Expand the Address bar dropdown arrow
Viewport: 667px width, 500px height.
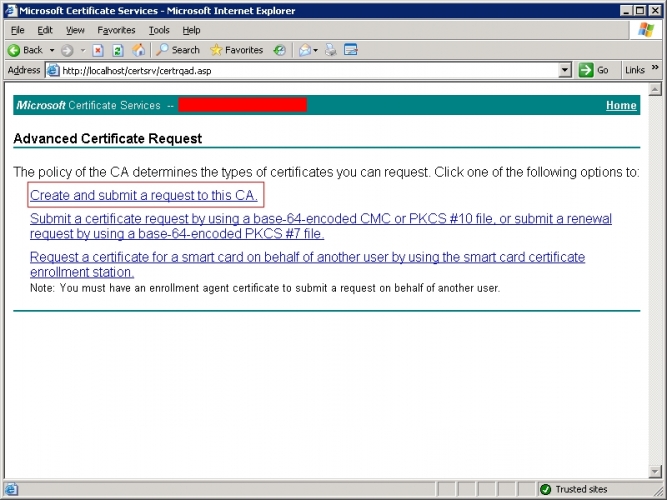(x=564, y=70)
